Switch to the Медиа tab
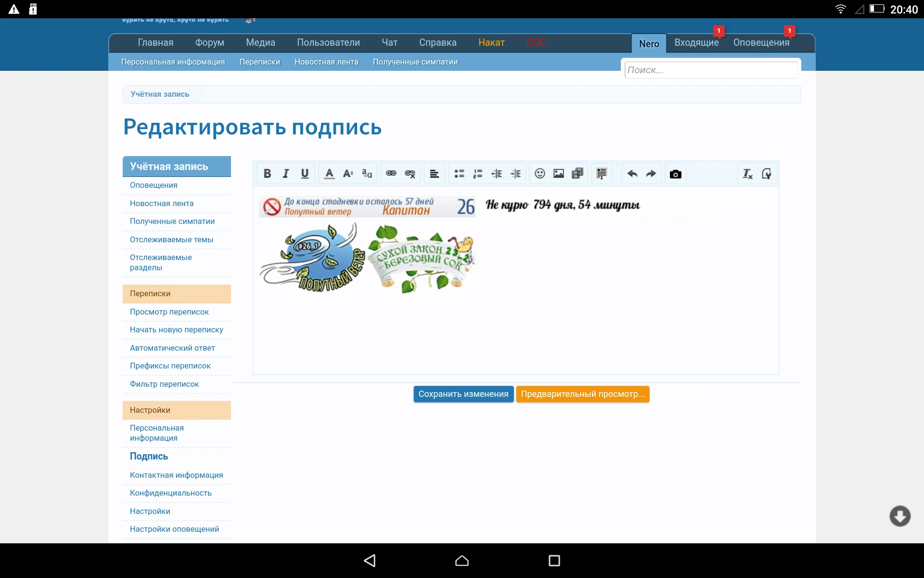This screenshot has height=578, width=924. (260, 42)
